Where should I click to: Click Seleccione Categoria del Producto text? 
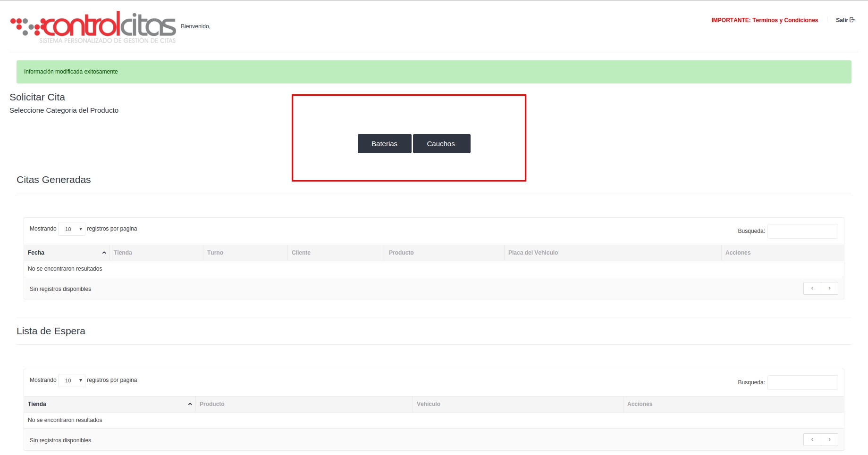click(x=64, y=110)
